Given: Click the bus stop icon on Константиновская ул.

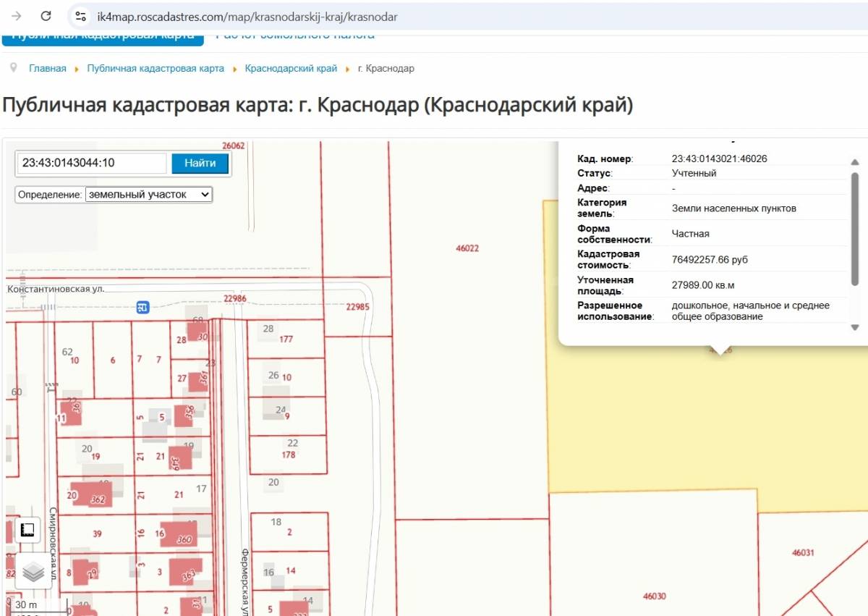Looking at the screenshot, I should click(143, 308).
